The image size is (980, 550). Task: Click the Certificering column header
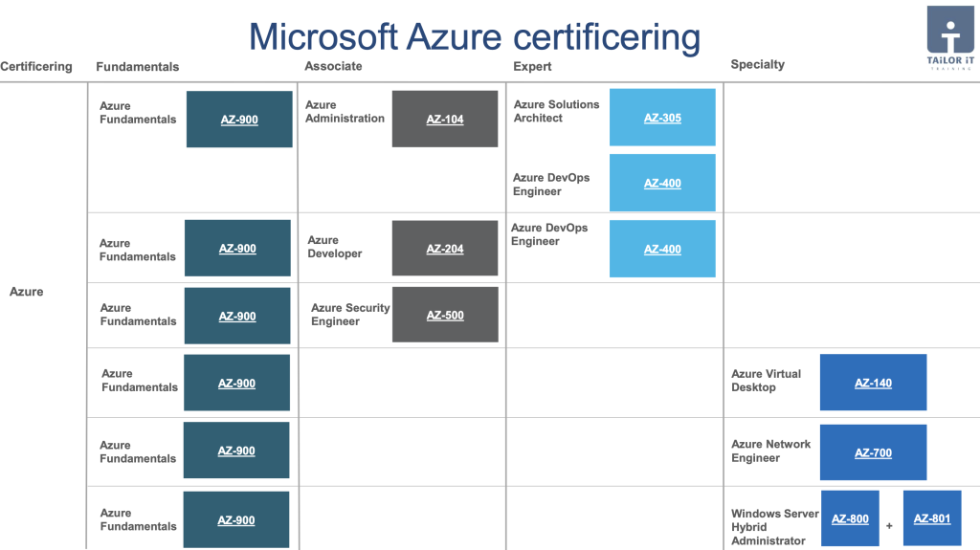pyautogui.click(x=36, y=66)
